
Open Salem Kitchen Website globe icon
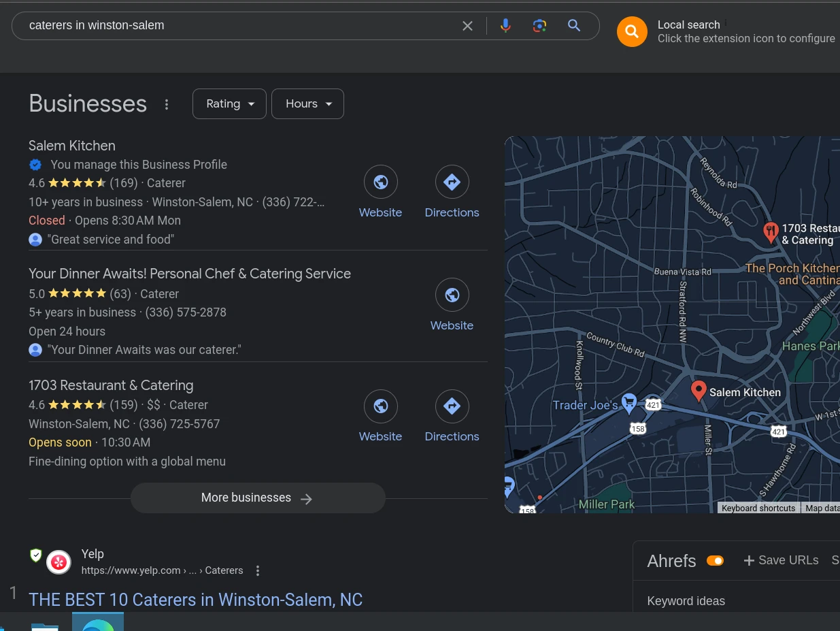coord(381,182)
